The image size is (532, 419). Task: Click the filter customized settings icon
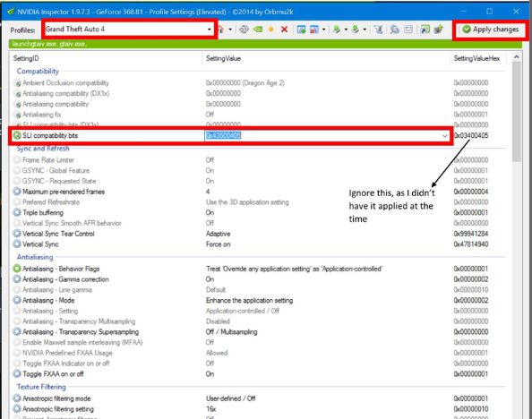click(x=378, y=30)
